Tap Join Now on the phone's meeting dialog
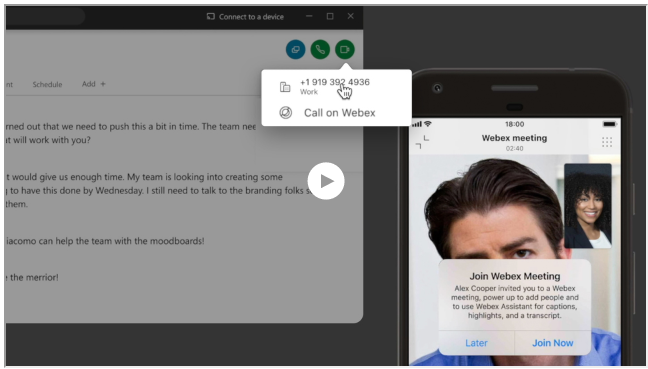 (553, 343)
